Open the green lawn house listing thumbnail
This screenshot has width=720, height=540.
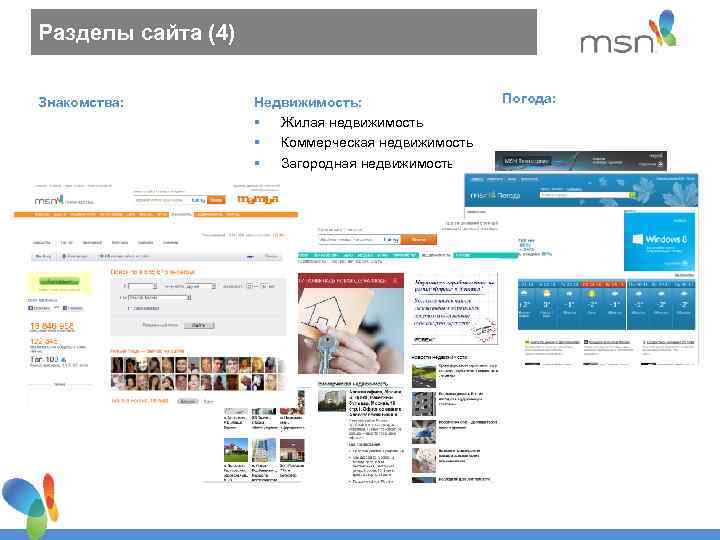point(236,450)
